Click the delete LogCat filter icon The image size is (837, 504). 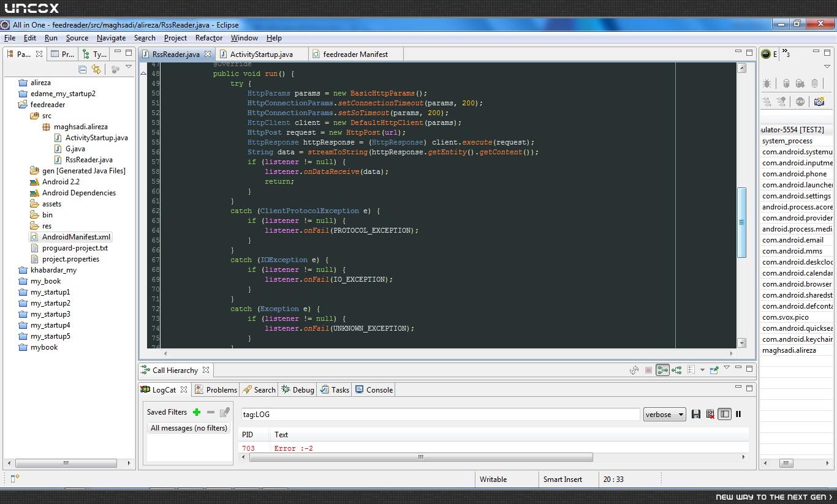point(211,412)
